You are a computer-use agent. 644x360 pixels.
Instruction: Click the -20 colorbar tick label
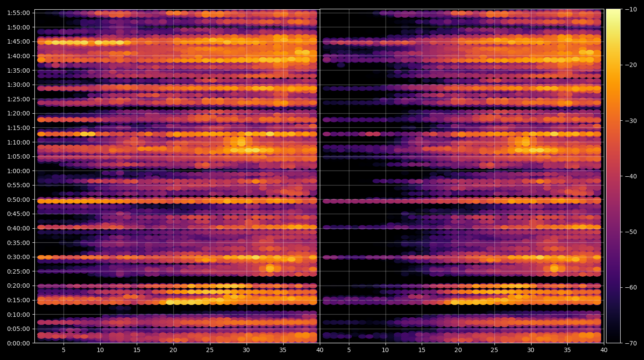pyautogui.click(x=631, y=65)
